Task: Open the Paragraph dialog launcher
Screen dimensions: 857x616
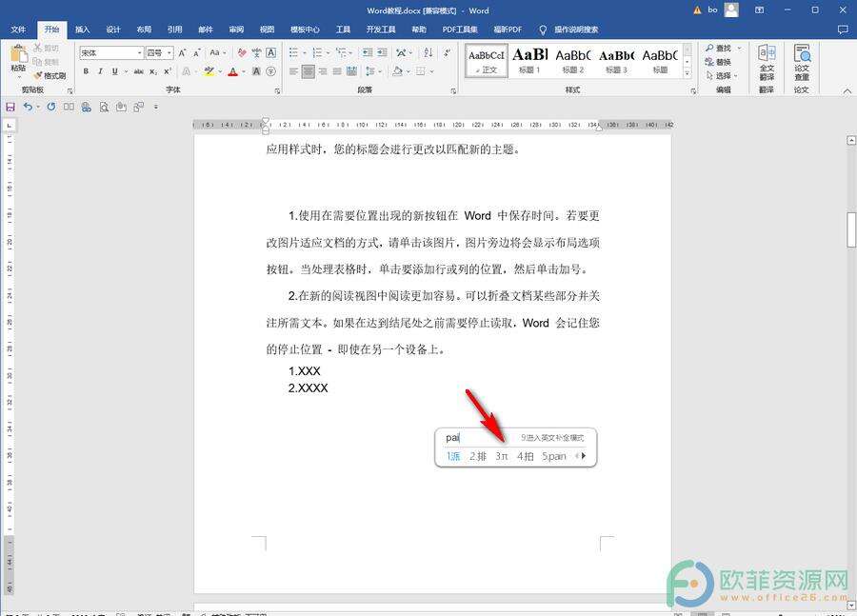Action: (x=453, y=90)
